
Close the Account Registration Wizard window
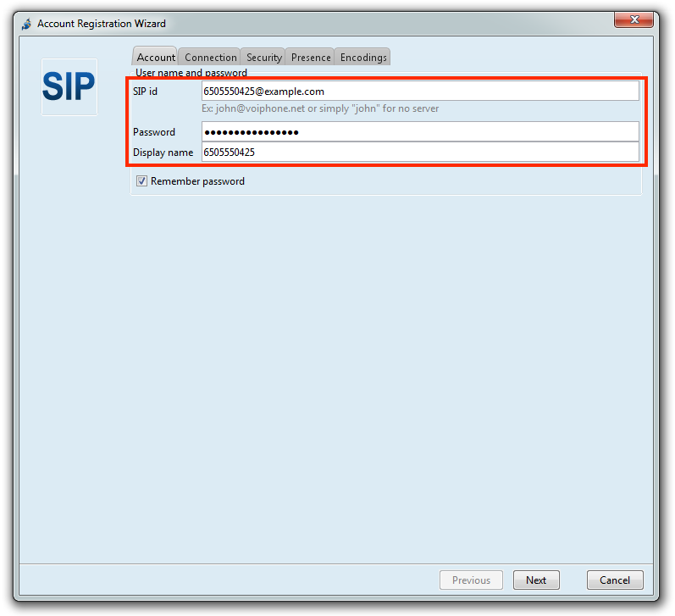pyautogui.click(x=633, y=22)
